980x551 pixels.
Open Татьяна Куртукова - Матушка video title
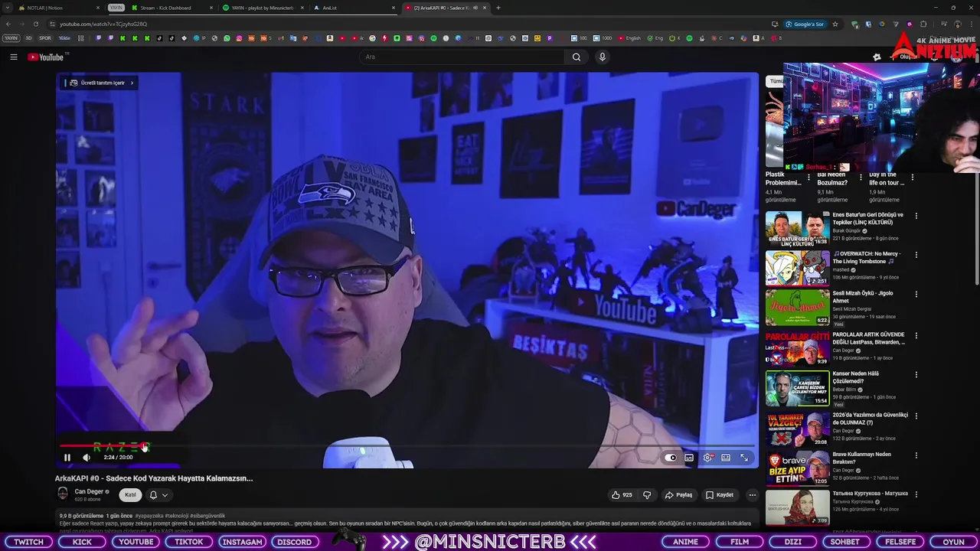coord(870,494)
